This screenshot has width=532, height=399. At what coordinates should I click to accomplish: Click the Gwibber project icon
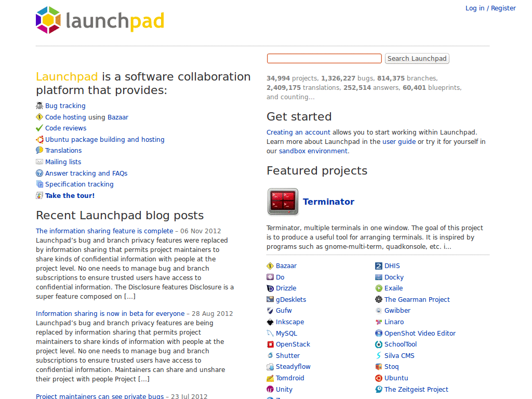coord(379,311)
